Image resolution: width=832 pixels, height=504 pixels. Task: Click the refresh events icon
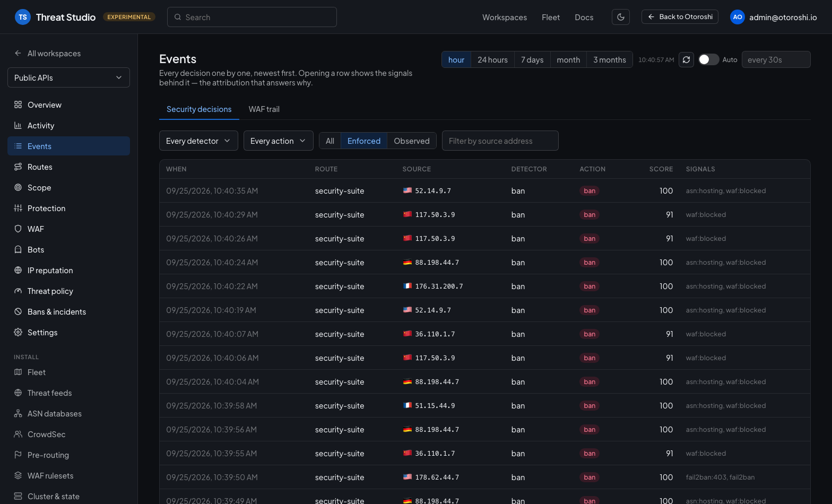pos(686,59)
